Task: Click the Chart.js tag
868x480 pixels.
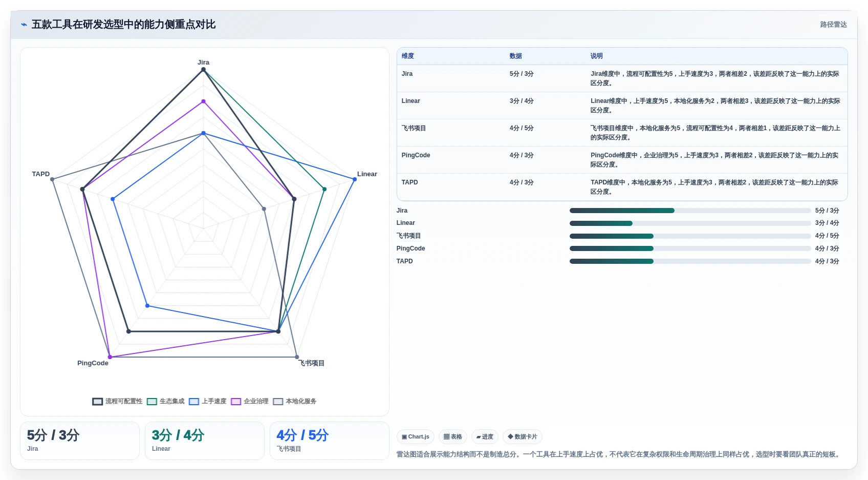Action: (416, 437)
